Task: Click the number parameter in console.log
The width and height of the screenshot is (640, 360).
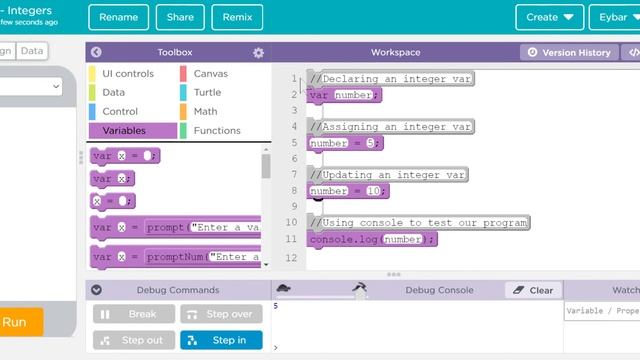Action: (x=402, y=239)
